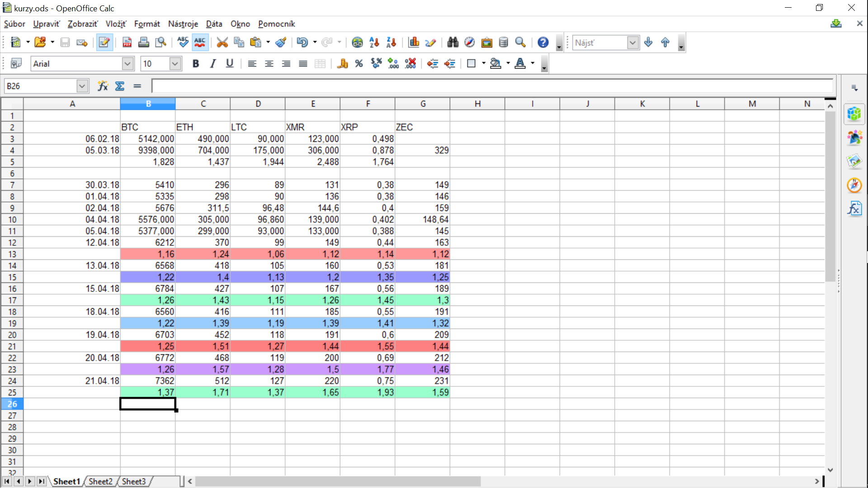868x488 pixels.
Task: Toggle Italic formatting
Action: (212, 64)
